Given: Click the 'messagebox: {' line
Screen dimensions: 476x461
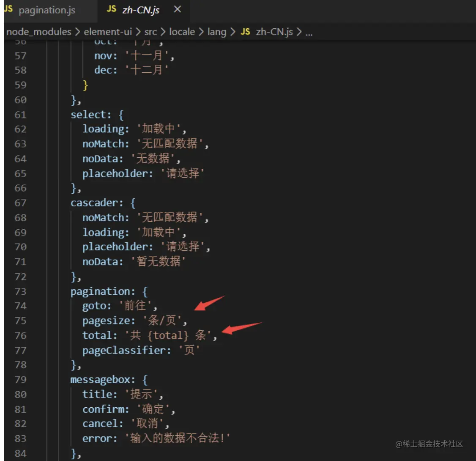Looking at the screenshot, I should pyautogui.click(x=109, y=380).
